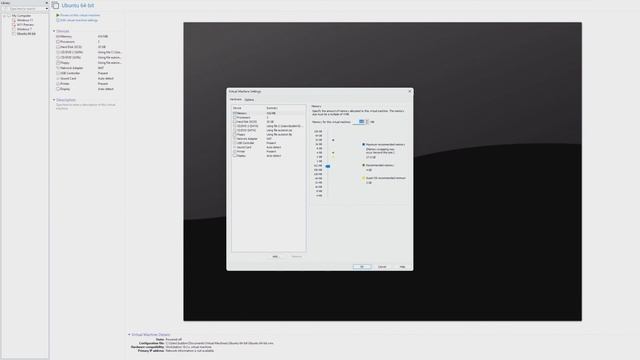Close the Virtual Machine Settings dialog

(410, 91)
